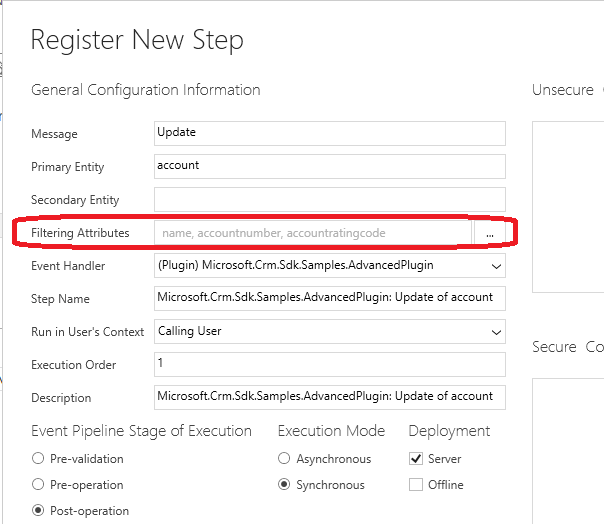Focus the Step Name text field

(330, 298)
